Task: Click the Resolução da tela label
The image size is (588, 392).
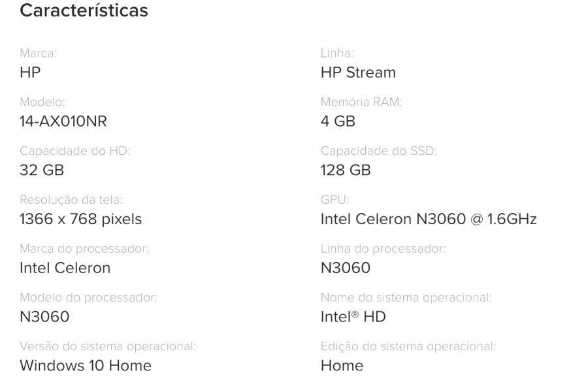Action: 71,200
